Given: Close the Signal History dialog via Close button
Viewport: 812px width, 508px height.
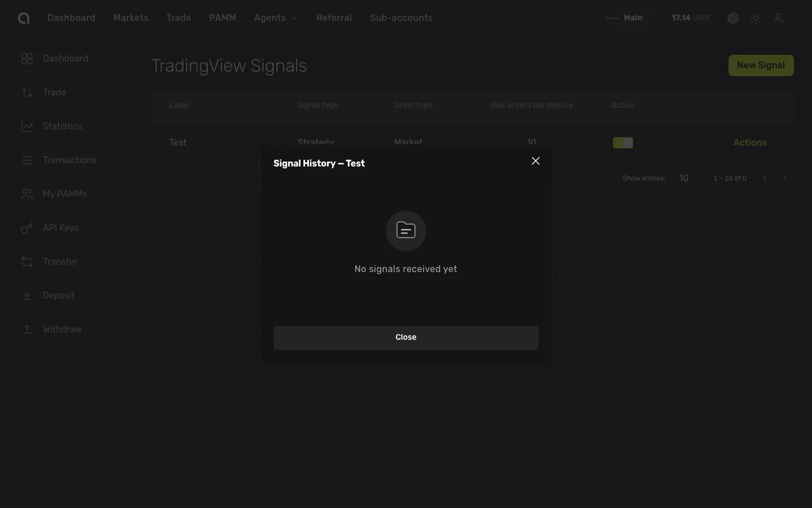Looking at the screenshot, I should click(x=405, y=337).
